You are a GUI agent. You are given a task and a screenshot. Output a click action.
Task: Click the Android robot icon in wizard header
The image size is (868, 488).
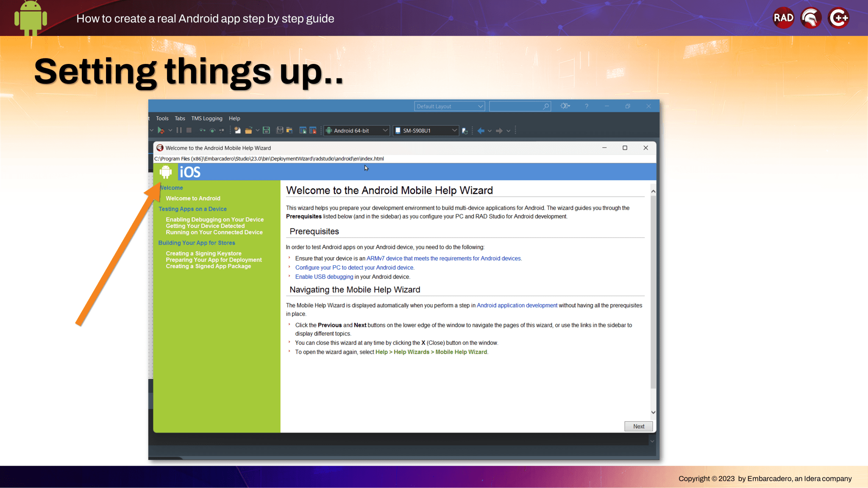[x=166, y=172]
